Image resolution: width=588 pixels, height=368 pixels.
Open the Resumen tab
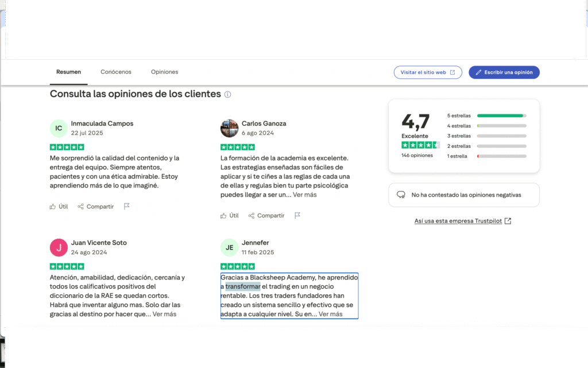[x=69, y=72]
